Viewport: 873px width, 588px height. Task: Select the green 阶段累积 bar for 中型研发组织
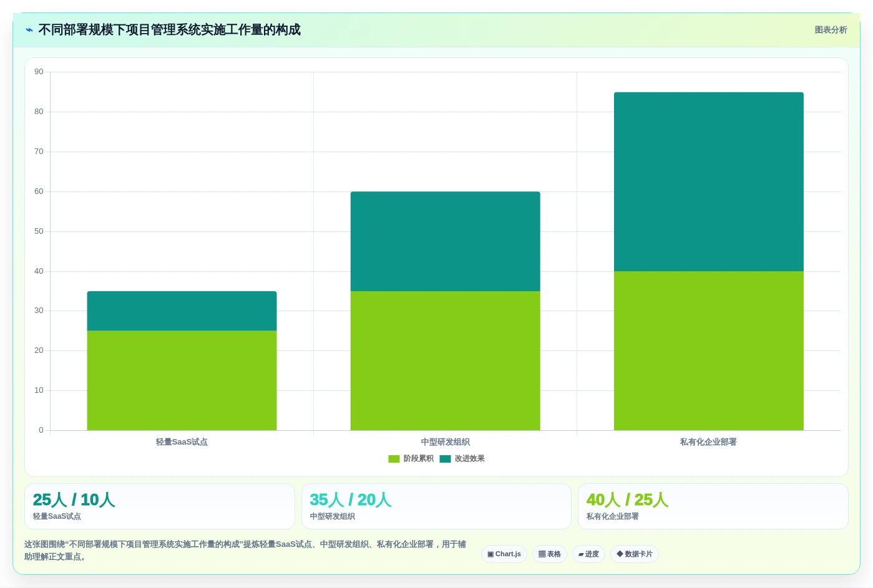click(445, 360)
